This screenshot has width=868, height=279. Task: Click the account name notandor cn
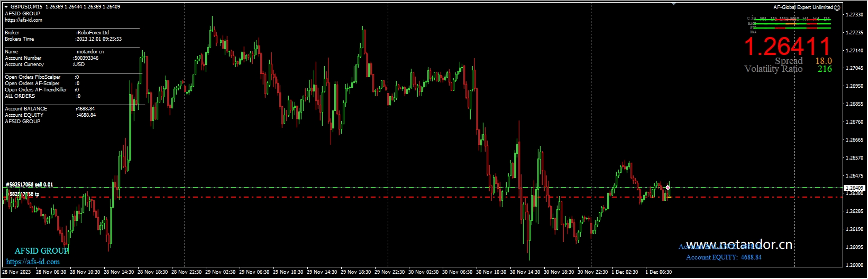[90, 52]
